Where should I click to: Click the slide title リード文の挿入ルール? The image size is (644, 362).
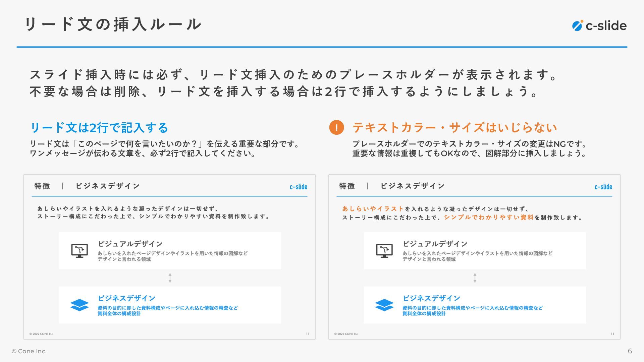pyautogui.click(x=113, y=24)
